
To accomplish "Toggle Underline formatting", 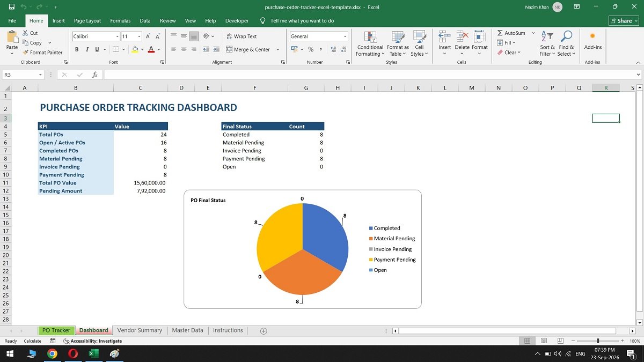I will 97,49.
